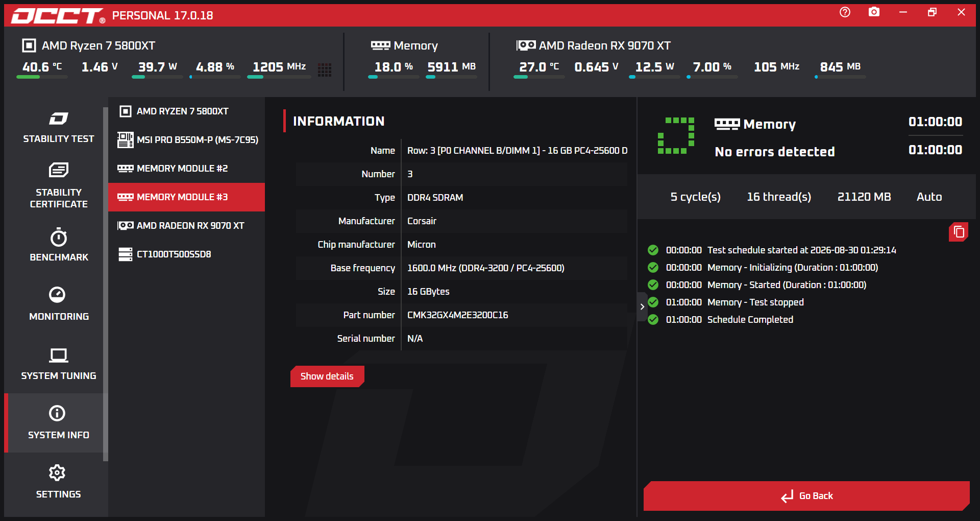Click the CPU chip icon in top bar
Viewport: 980px width, 521px height.
(x=29, y=45)
